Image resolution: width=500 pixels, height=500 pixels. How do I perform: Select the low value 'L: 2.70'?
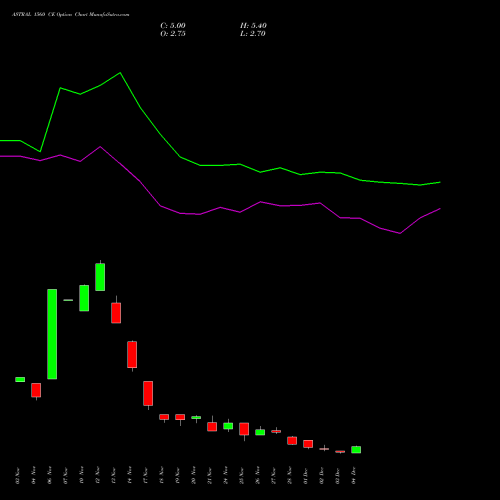(x=253, y=34)
